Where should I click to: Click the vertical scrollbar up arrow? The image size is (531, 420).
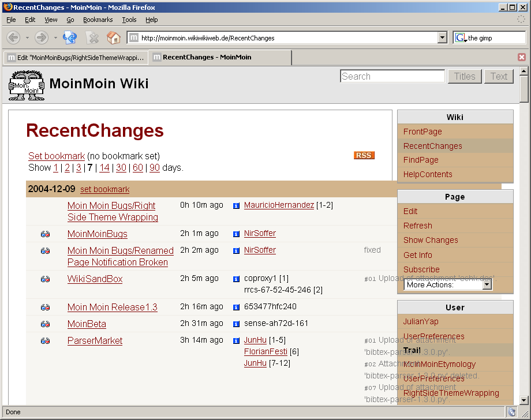click(x=524, y=71)
